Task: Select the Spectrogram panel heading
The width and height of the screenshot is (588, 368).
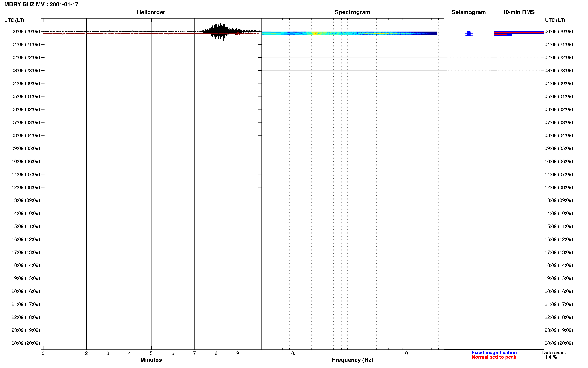Action: (352, 12)
